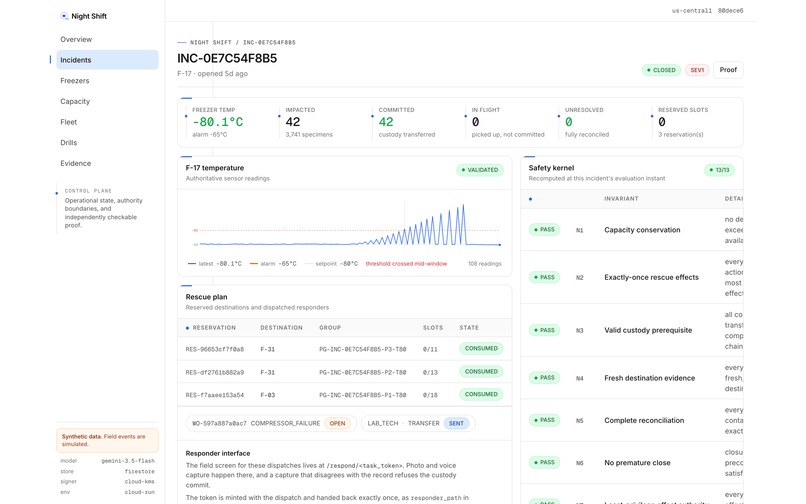Click the STATE column header
The height and width of the screenshot is (504, 806).
click(469, 328)
